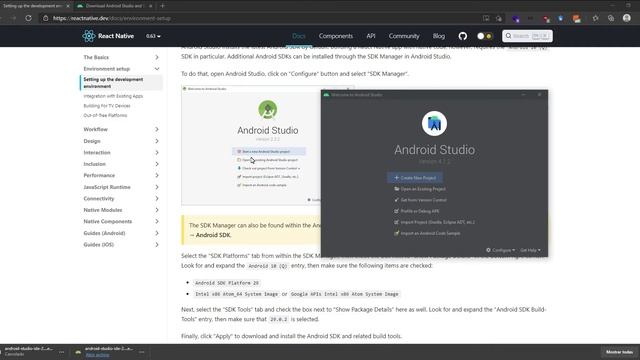Click Open an Existing Project in Android Studio
640x360 pixels.
[420, 189]
